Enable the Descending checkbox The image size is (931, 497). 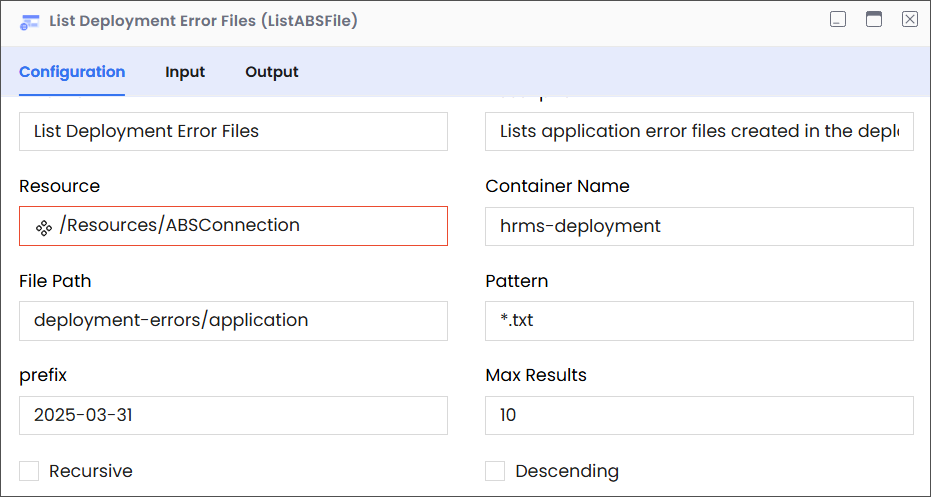click(495, 471)
